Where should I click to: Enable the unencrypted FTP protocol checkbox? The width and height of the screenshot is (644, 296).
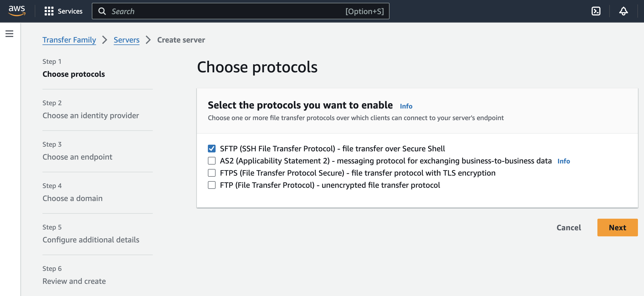[x=212, y=185]
